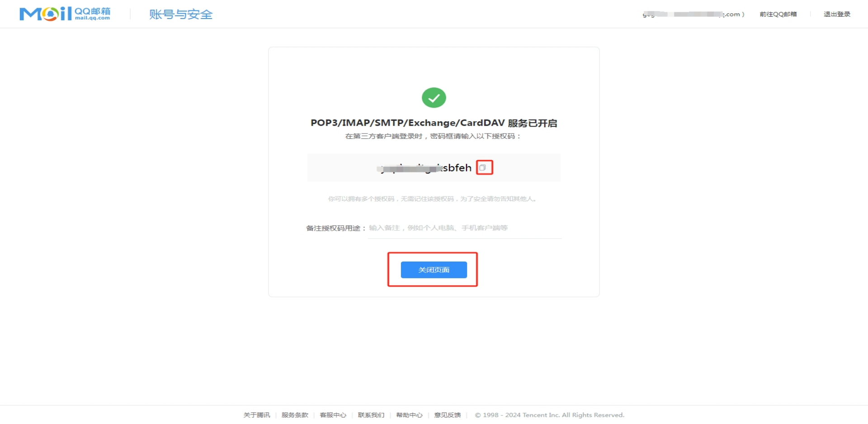Click the POP3/IMAP/SMTP 服务已开启 heading
This screenshot has height=424, width=868.
(x=434, y=123)
